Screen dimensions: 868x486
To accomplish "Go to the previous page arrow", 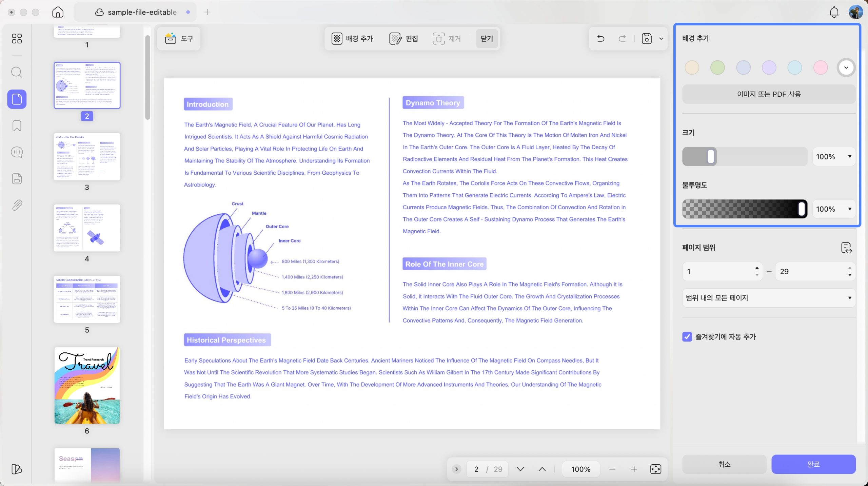I will click(542, 469).
